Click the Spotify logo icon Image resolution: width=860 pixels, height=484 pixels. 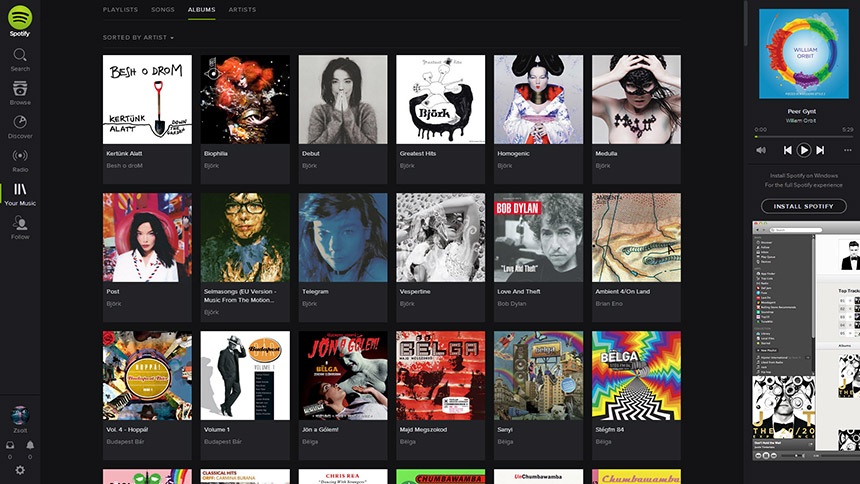(x=20, y=18)
